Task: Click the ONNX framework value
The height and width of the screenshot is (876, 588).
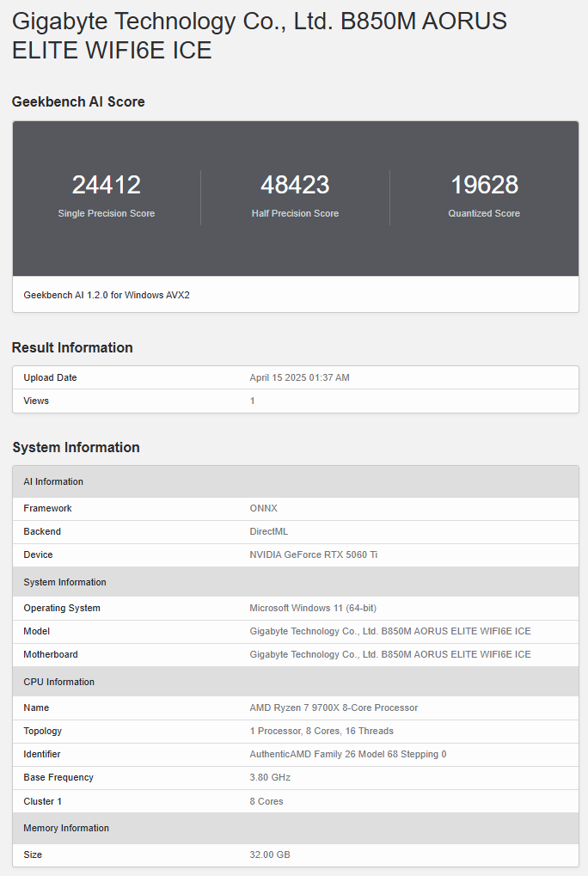Action: (264, 508)
